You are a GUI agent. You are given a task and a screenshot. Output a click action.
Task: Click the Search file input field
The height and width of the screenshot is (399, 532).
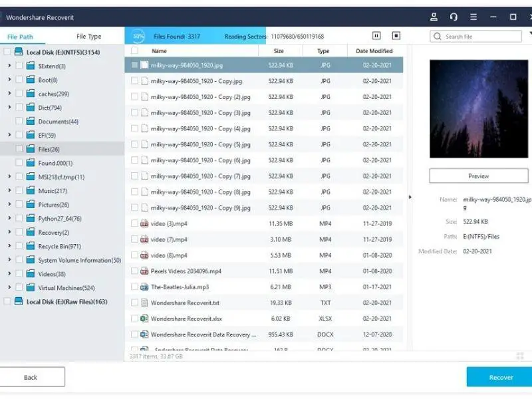pos(475,37)
